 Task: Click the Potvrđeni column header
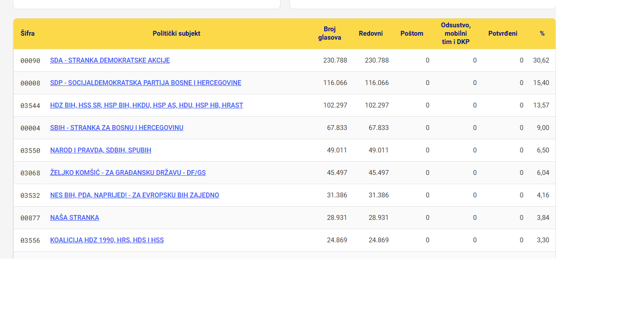[503, 33]
